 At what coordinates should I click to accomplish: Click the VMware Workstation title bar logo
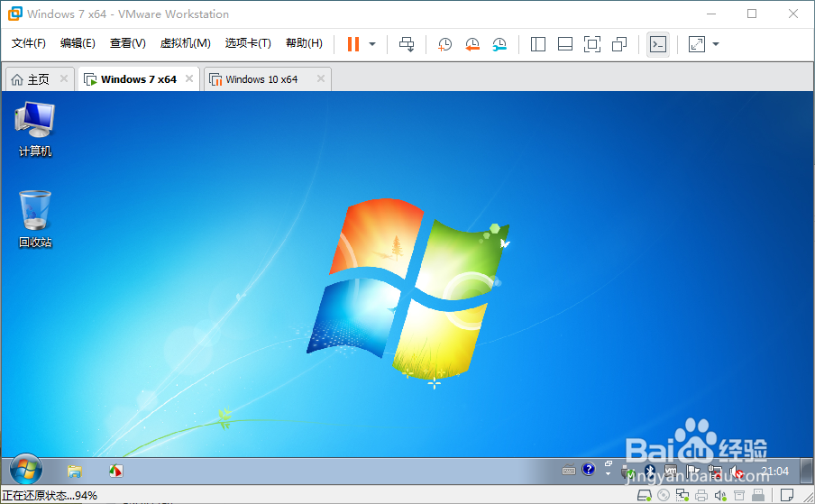[14, 14]
